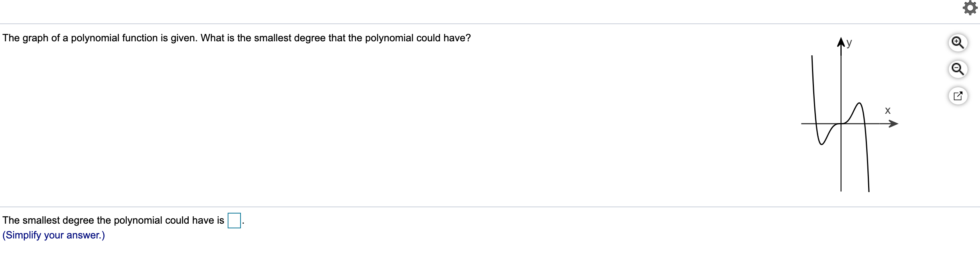Click the Simplify your answer text

point(53,235)
